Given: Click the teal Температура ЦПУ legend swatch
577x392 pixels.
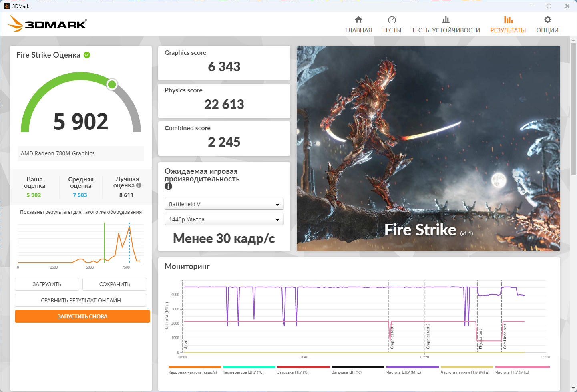Looking at the screenshot, I should [249, 367].
